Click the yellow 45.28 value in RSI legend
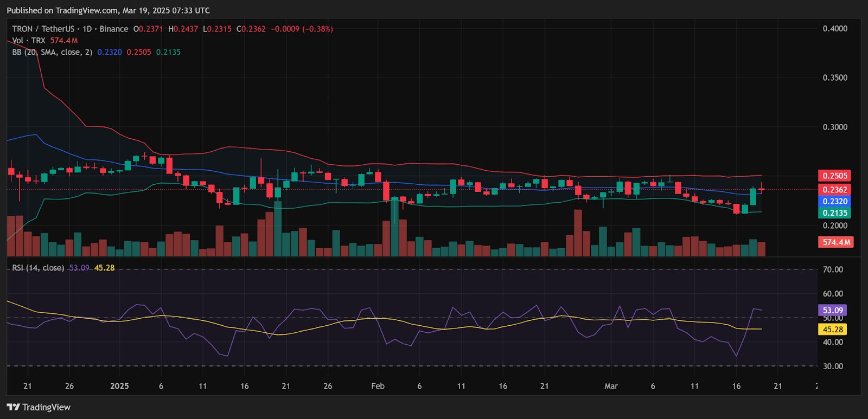 click(x=104, y=268)
